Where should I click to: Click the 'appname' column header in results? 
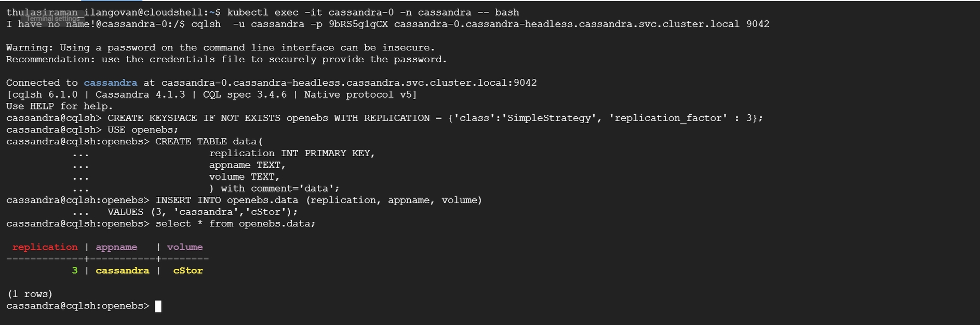point(116,247)
